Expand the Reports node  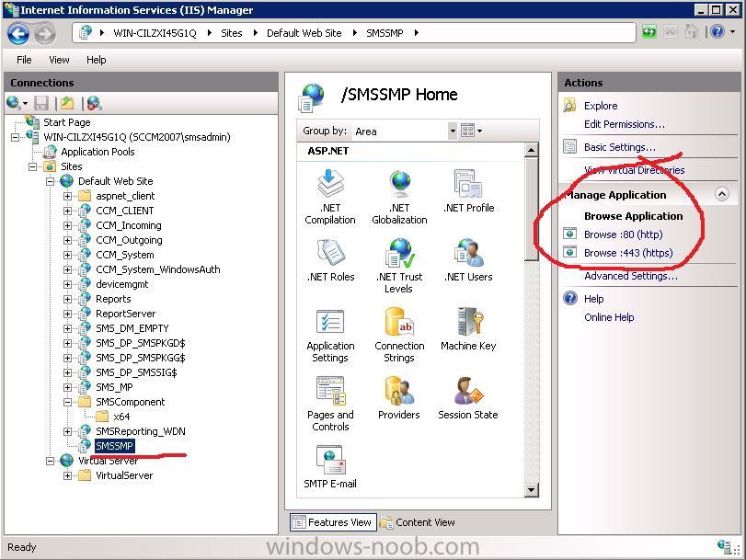coord(67,299)
